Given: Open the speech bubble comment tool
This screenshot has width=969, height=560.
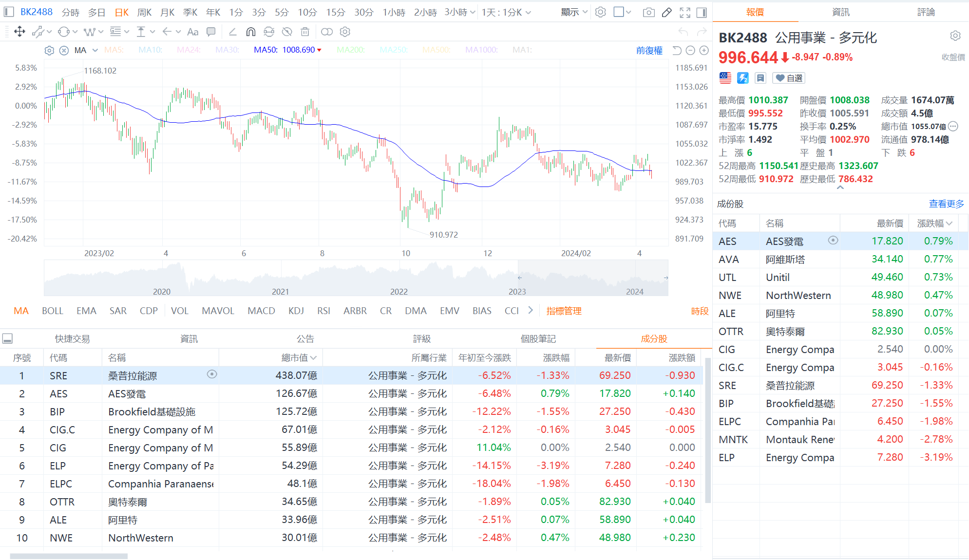Looking at the screenshot, I should click(x=211, y=32).
